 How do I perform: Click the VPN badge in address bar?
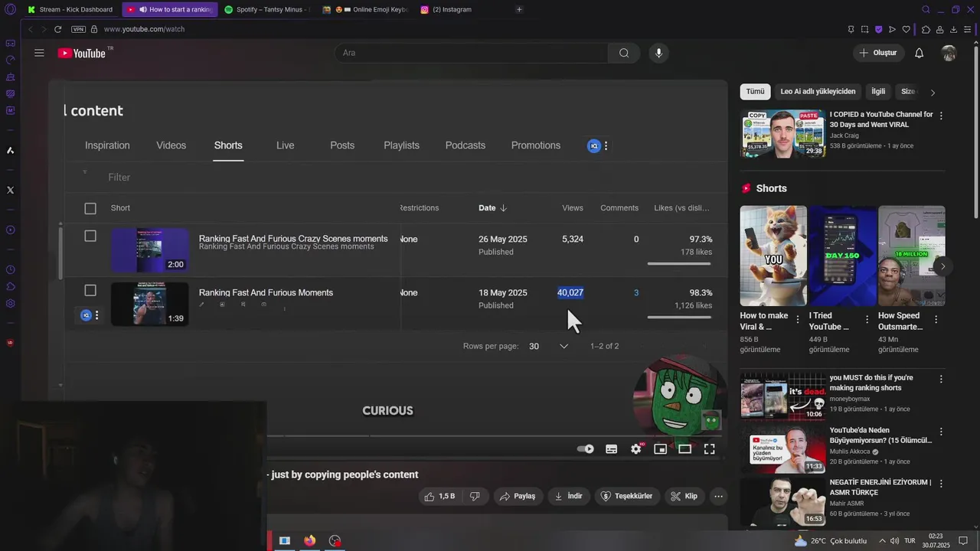coord(78,29)
